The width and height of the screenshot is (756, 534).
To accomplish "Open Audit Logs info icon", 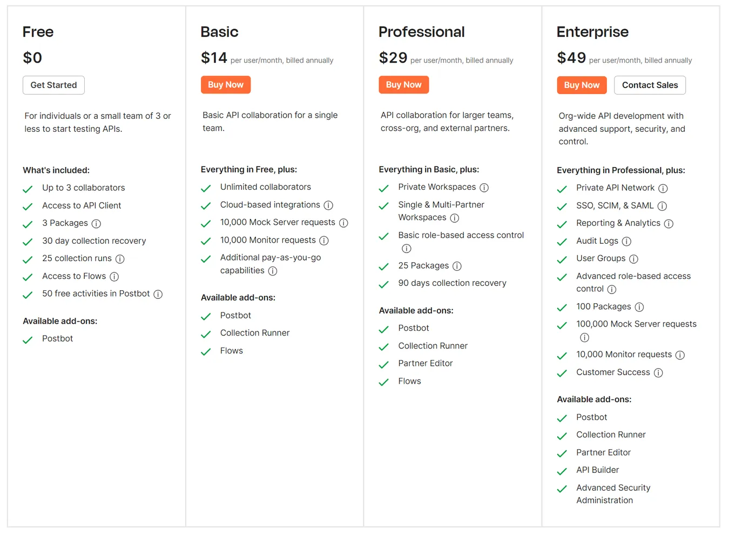I will pos(626,241).
